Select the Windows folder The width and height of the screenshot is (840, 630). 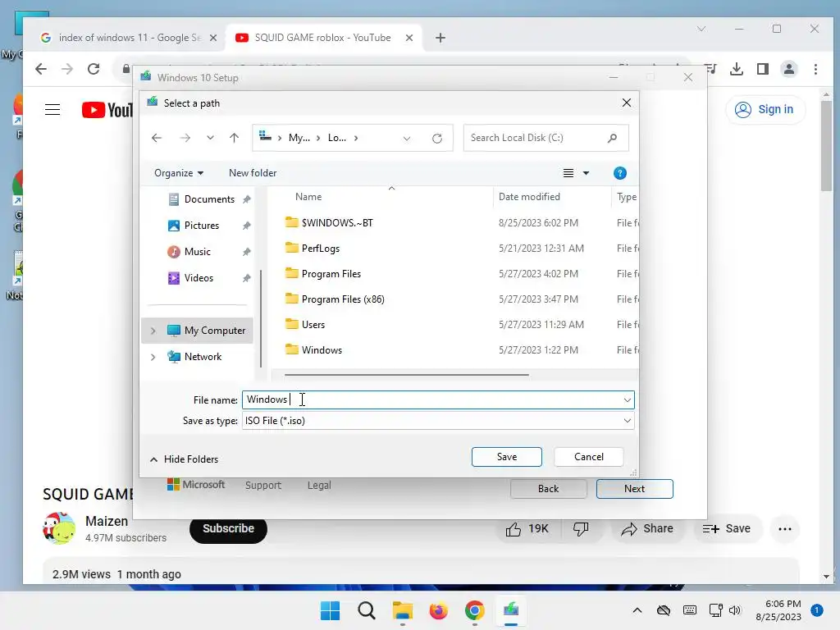(x=322, y=350)
